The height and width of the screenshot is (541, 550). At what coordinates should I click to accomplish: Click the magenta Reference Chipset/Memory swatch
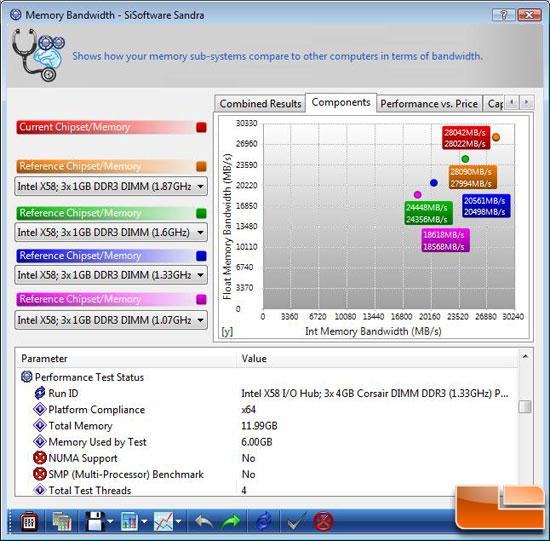pyautogui.click(x=201, y=299)
